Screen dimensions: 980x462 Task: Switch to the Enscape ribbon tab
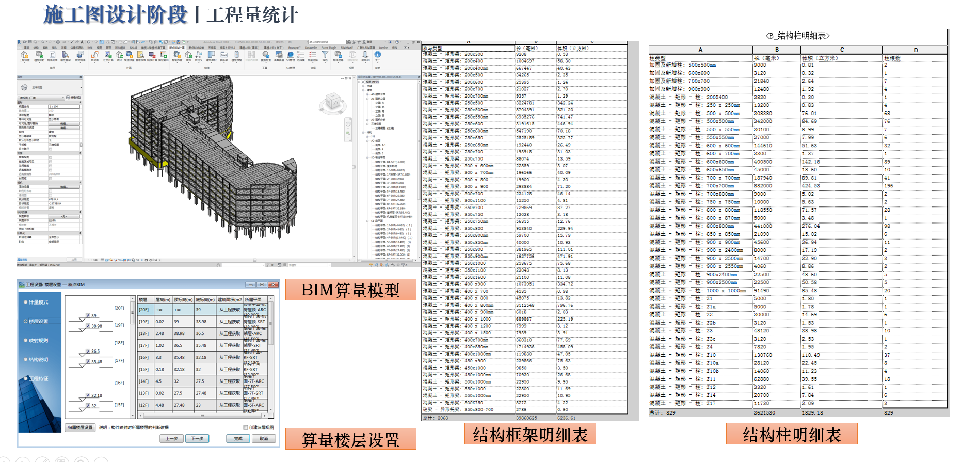[x=294, y=47]
